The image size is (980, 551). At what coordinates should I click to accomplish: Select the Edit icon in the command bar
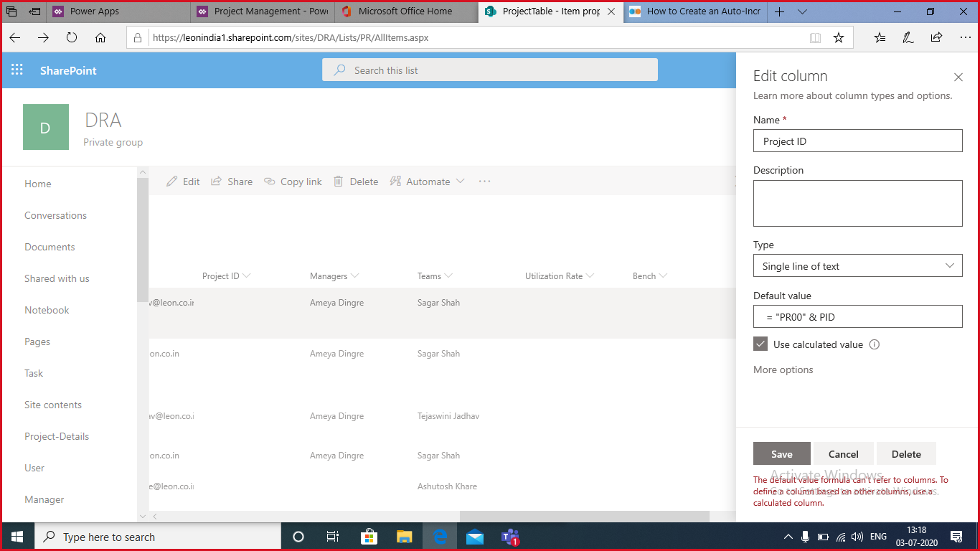tap(172, 181)
